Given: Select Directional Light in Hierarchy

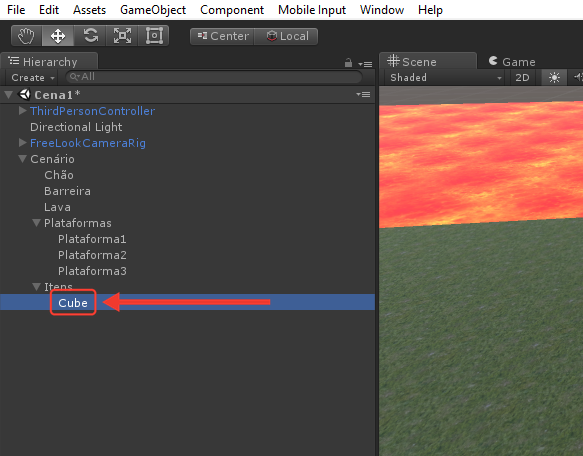Looking at the screenshot, I should [76, 127].
